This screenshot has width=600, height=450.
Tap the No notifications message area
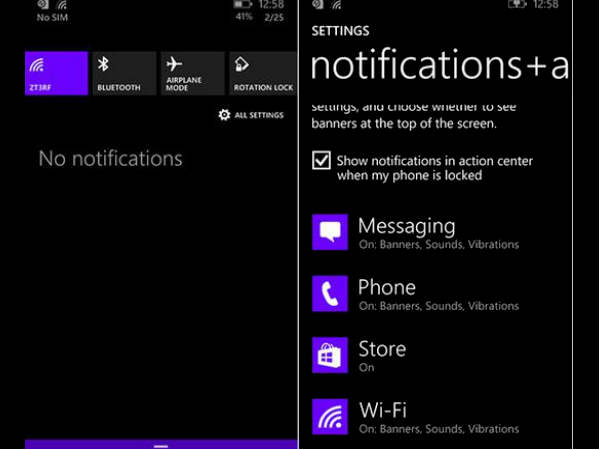(110, 158)
